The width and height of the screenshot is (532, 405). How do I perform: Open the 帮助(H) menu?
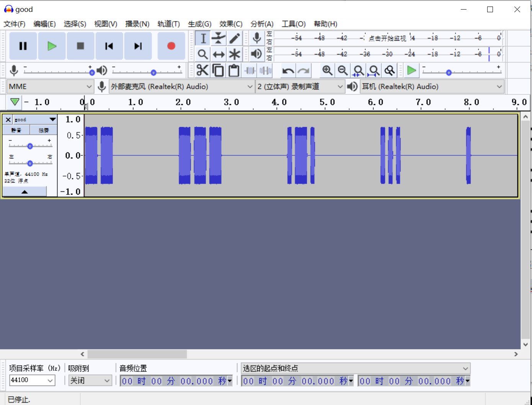(x=326, y=24)
